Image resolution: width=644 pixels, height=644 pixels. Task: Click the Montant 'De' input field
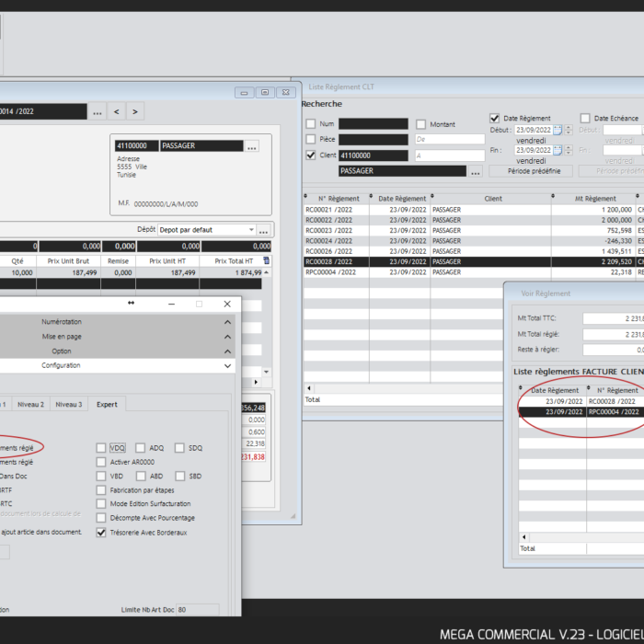click(450, 139)
